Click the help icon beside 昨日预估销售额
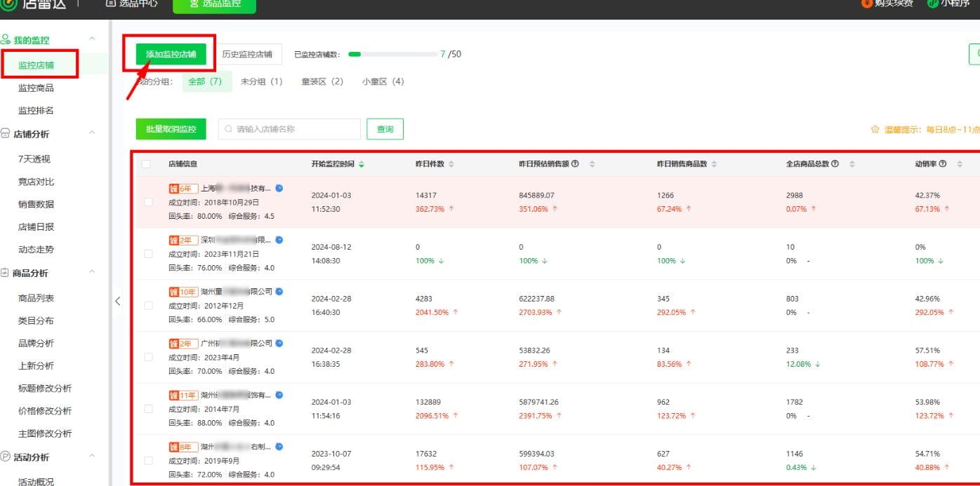The width and height of the screenshot is (980, 486). pos(576,164)
